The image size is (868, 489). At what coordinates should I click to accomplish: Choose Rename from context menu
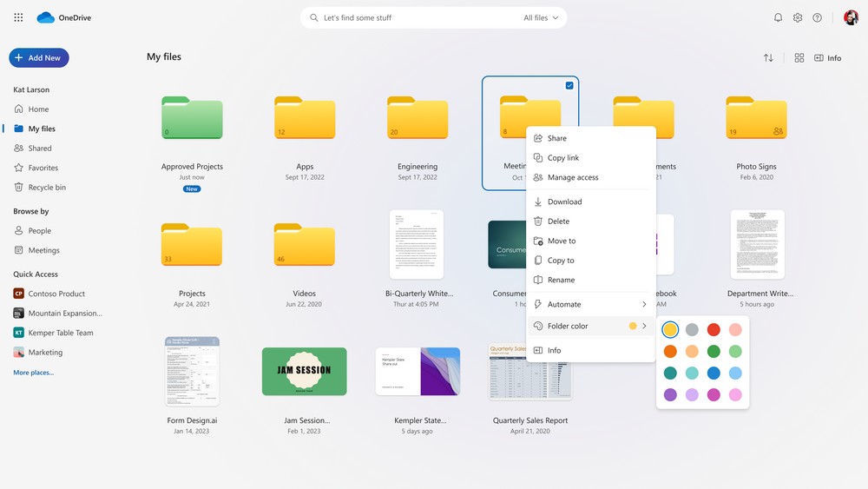click(x=561, y=280)
